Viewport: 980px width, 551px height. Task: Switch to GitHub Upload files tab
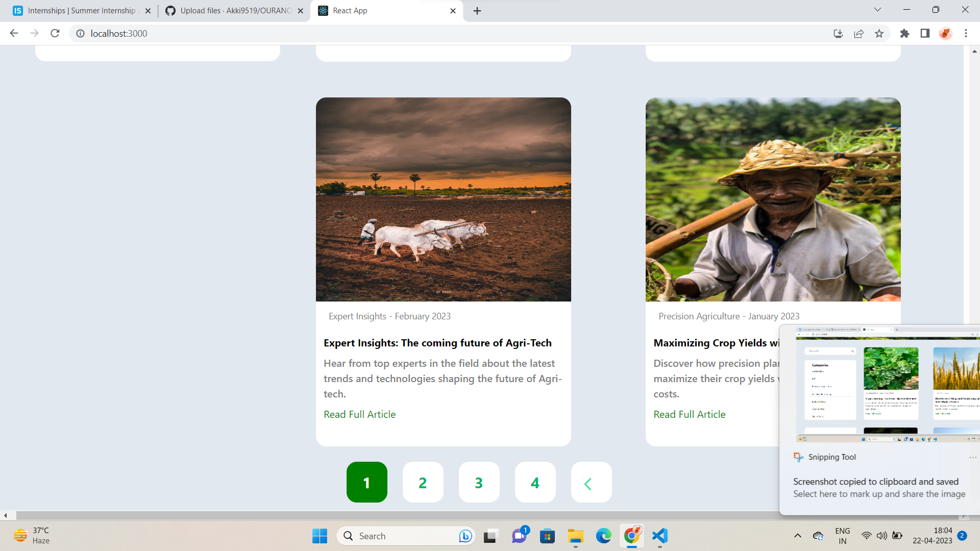pyautogui.click(x=235, y=11)
